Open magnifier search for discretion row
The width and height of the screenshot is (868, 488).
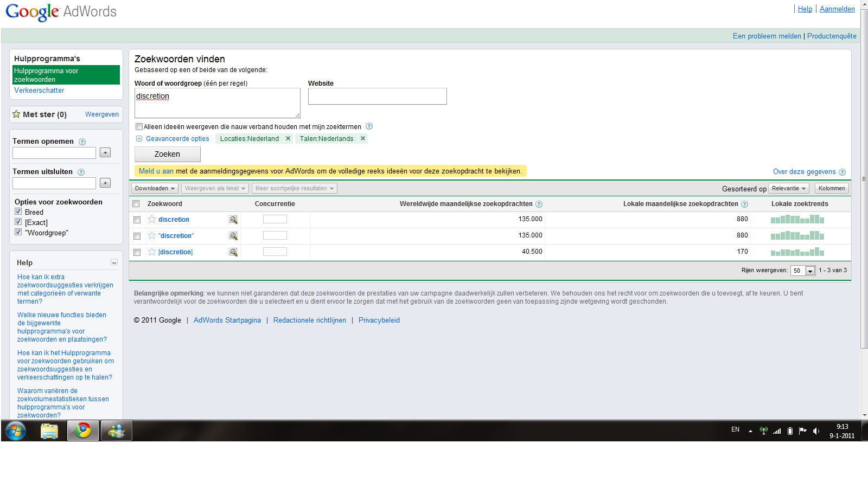point(233,220)
